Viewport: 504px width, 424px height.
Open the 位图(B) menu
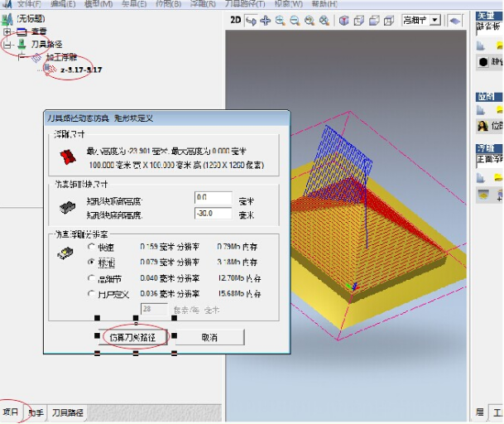[169, 4]
